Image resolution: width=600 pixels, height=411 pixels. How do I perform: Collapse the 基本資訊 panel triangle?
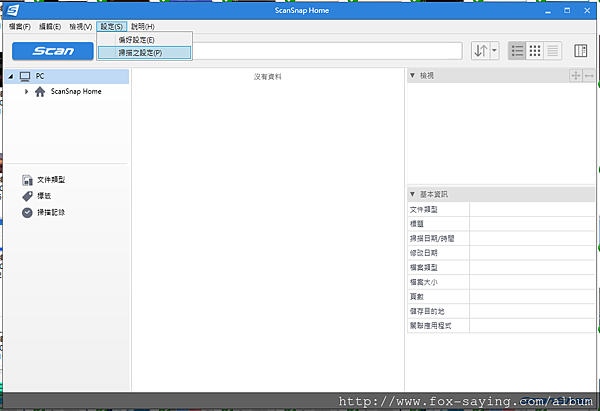[412, 194]
